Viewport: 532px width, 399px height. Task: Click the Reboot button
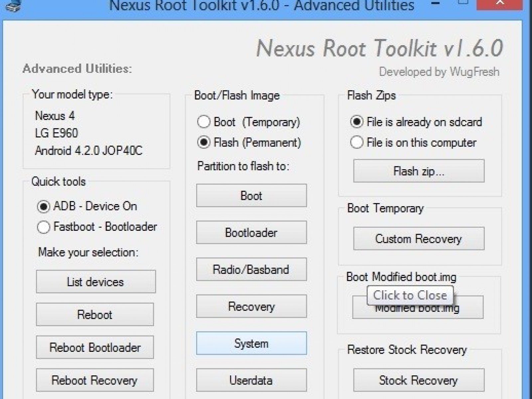coord(95,315)
